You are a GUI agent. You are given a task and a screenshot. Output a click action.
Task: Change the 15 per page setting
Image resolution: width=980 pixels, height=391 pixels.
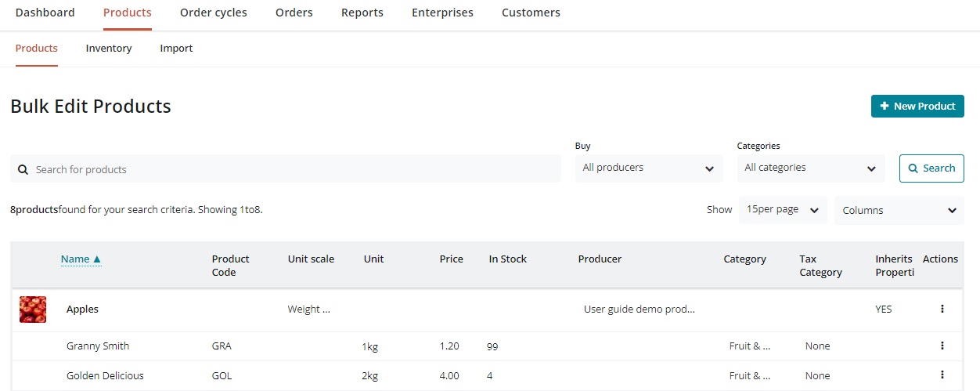click(x=782, y=210)
